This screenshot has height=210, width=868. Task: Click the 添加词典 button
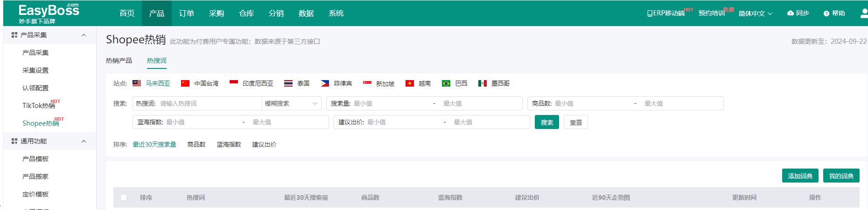(800, 176)
